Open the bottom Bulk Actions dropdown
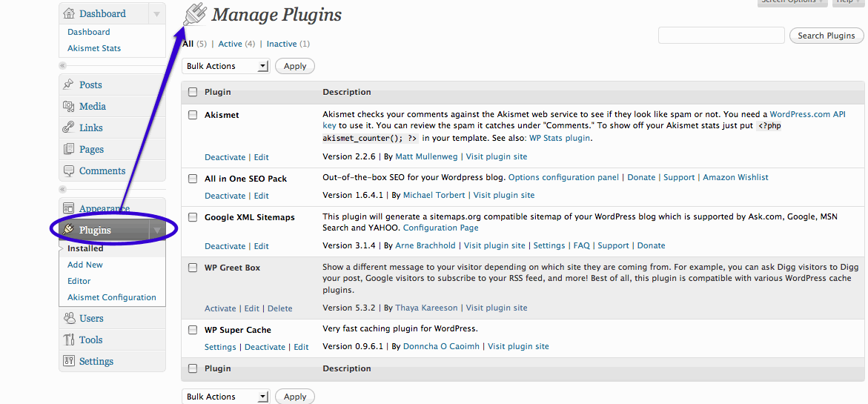Image resolution: width=868 pixels, height=404 pixels. click(225, 397)
